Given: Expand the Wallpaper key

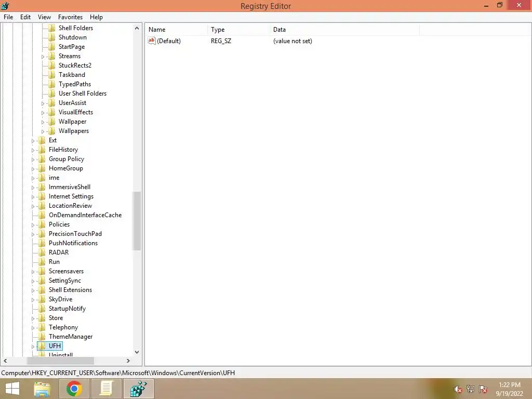Looking at the screenshot, I should click(x=43, y=122).
